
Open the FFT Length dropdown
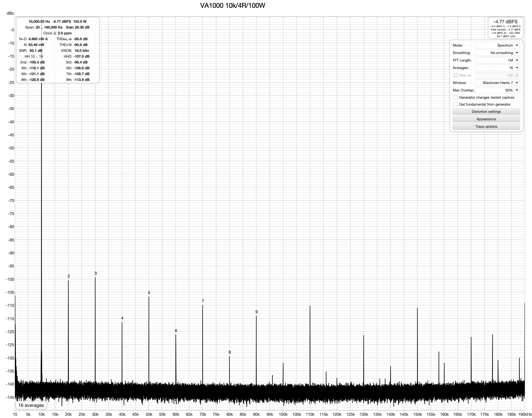coord(497,60)
